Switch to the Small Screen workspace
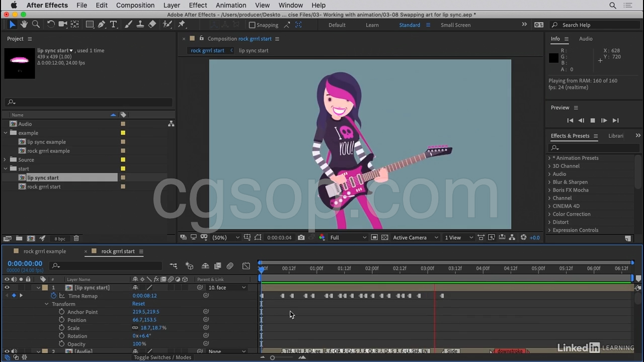Screen dimensions: 644x362 456,25
